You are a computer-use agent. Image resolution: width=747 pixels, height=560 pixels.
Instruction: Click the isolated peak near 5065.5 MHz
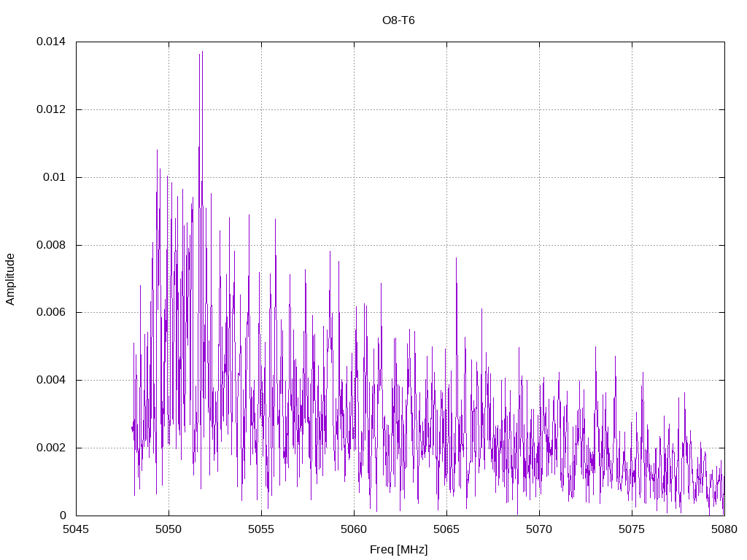(x=456, y=259)
